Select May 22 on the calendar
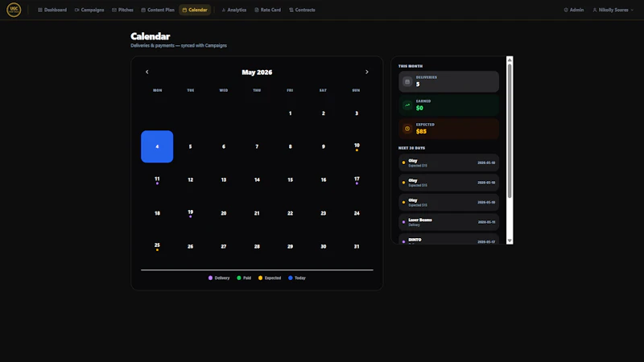The height and width of the screenshot is (362, 644). [x=290, y=213]
